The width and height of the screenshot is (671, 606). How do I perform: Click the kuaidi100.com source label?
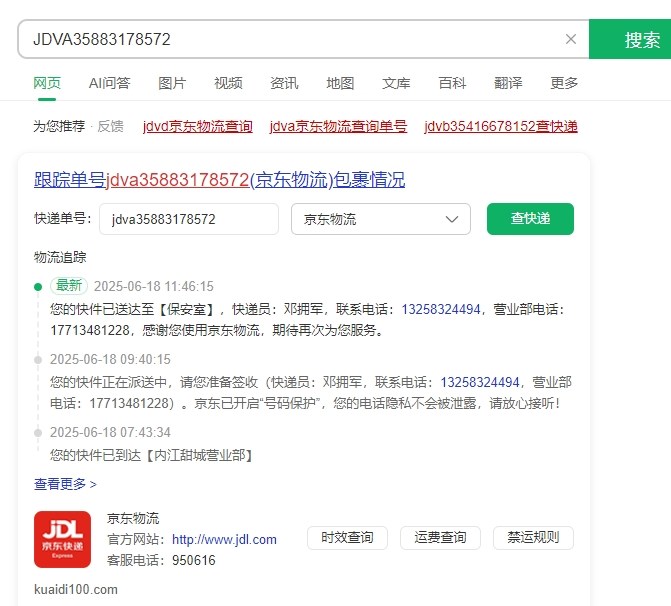click(76, 589)
